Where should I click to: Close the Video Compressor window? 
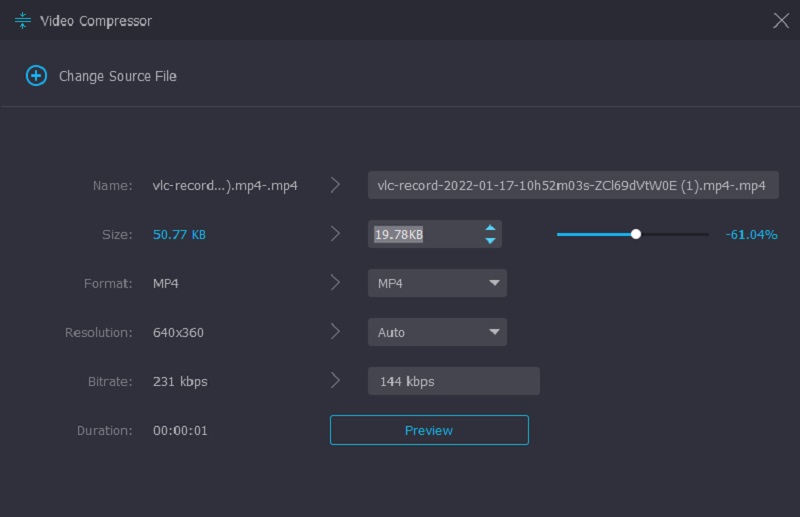click(x=781, y=20)
